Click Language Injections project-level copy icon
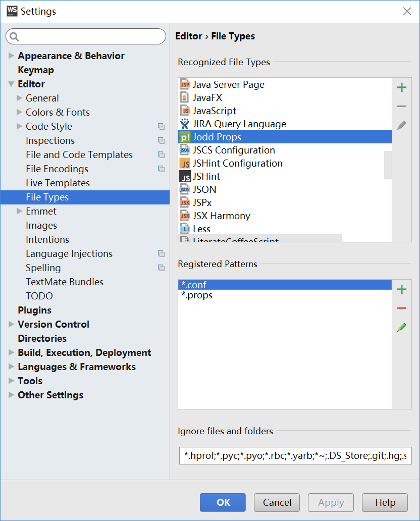The width and height of the screenshot is (420, 521). pos(161,254)
